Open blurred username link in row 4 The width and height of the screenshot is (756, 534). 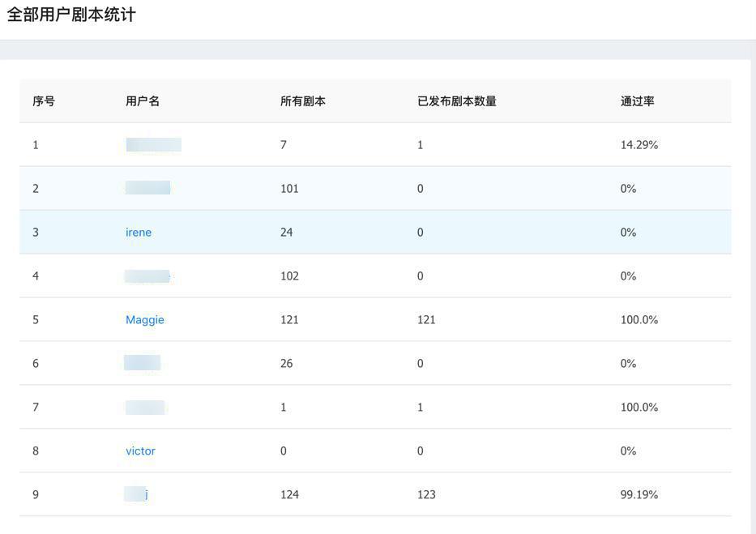pyautogui.click(x=147, y=276)
